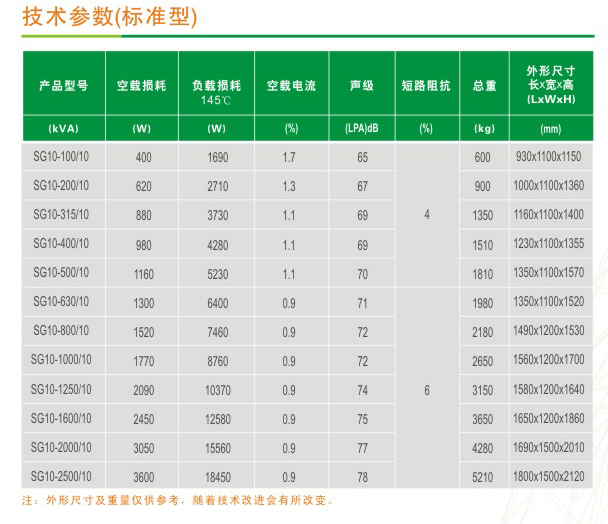The image size is (608, 524).
Task: Select model SG10-100/10
Action: click(61, 156)
